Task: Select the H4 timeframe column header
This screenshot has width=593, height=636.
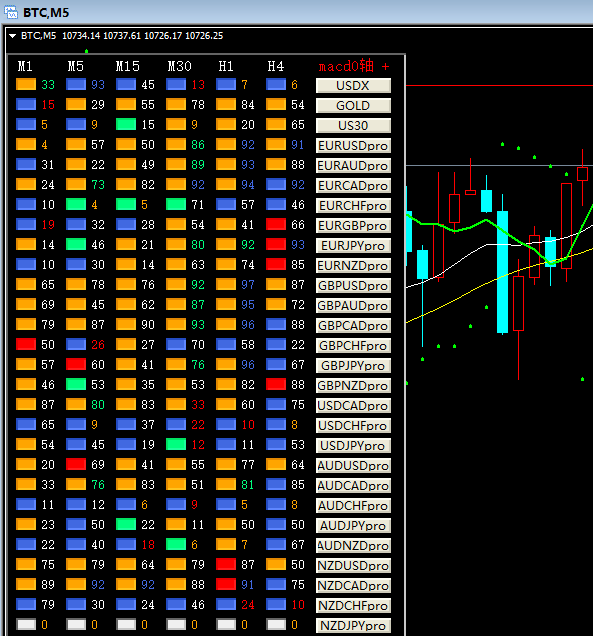Action: coord(276,66)
